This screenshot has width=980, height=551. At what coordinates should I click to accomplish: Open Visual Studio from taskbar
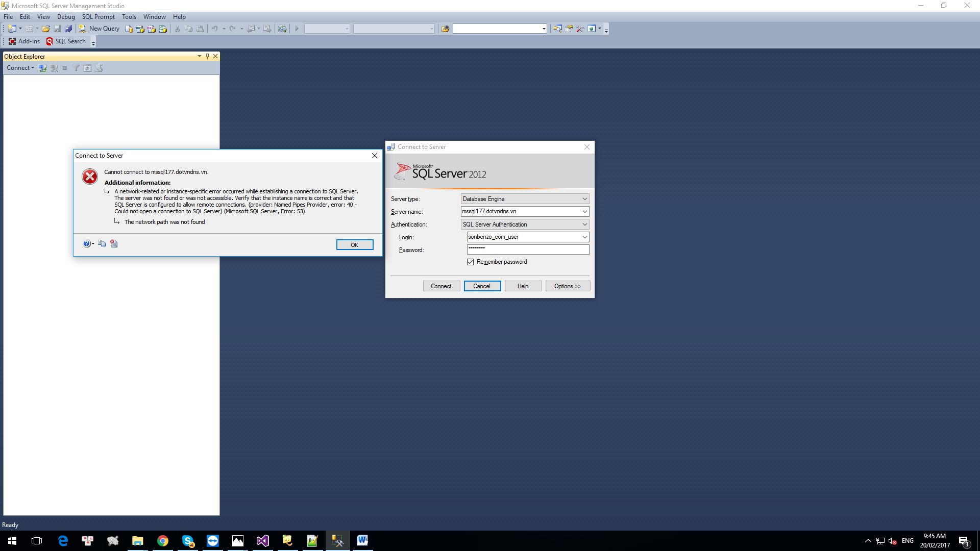tap(263, 541)
